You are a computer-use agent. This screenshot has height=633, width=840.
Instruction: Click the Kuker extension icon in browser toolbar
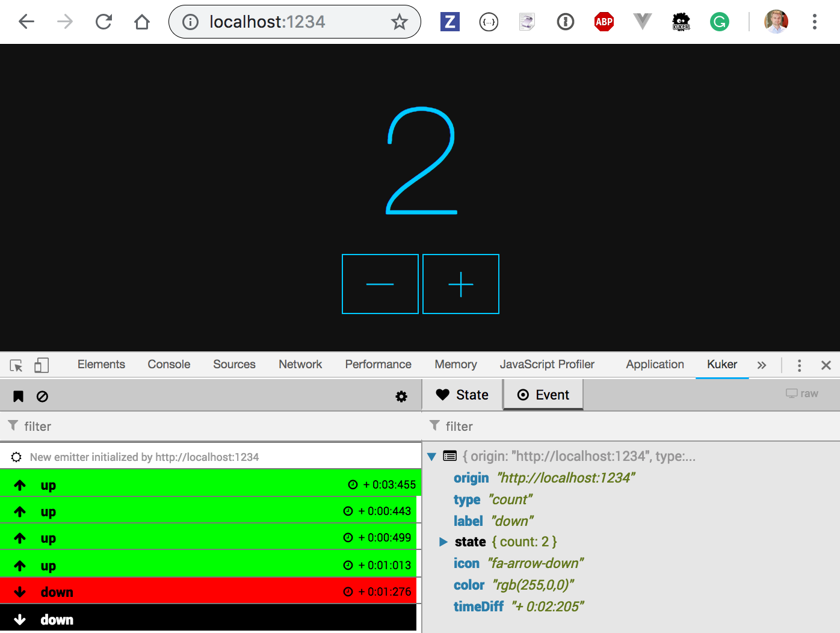(681, 22)
